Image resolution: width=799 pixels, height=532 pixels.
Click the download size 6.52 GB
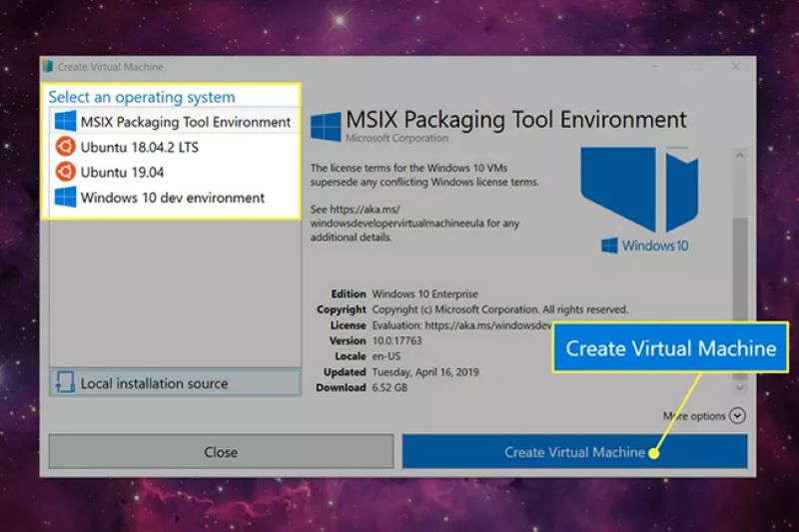(x=390, y=387)
